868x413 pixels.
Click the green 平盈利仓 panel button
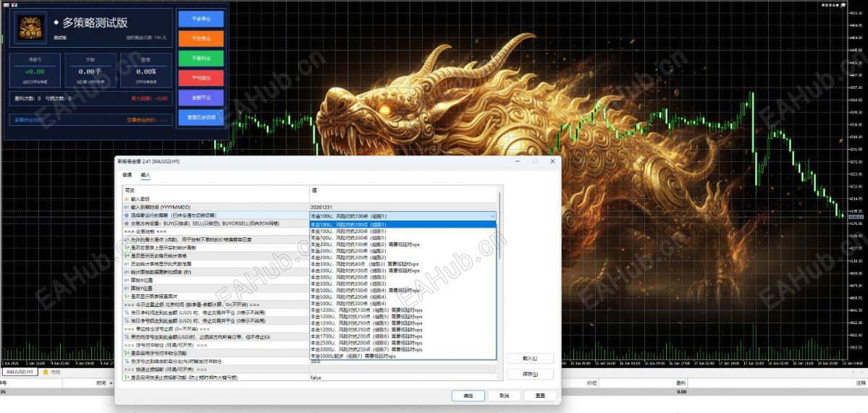click(x=201, y=58)
